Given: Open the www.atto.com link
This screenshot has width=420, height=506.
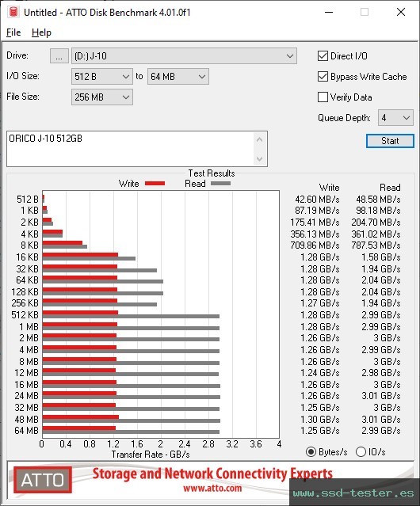Looking at the screenshot, I should [212, 488].
